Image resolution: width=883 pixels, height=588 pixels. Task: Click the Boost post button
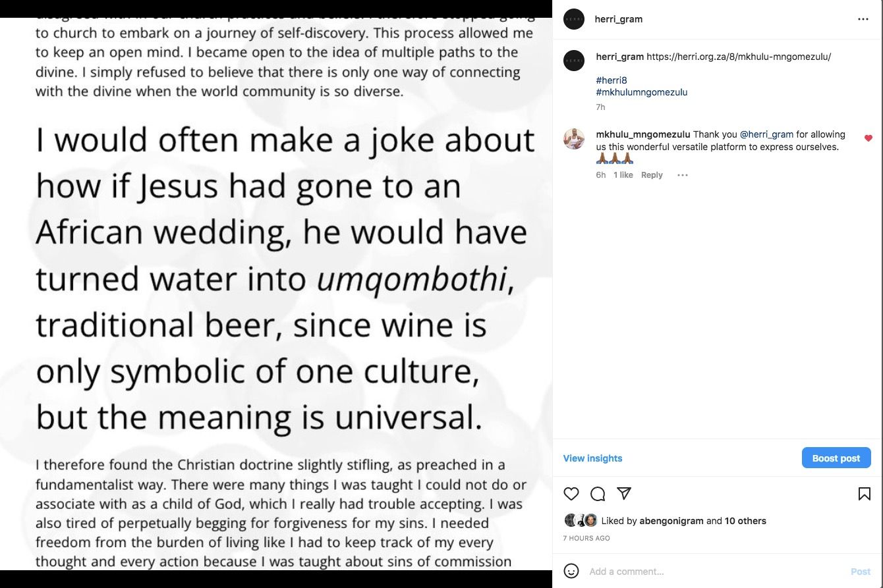pos(836,458)
